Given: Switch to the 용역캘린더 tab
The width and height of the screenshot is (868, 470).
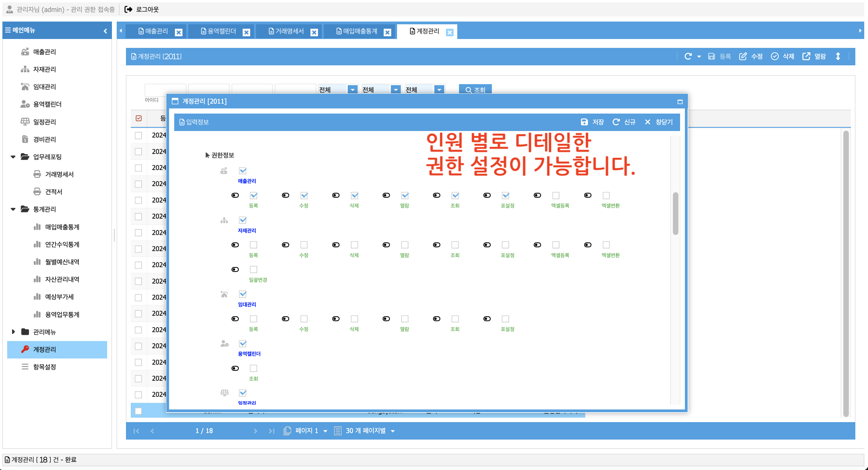Looking at the screenshot, I should tap(221, 31).
